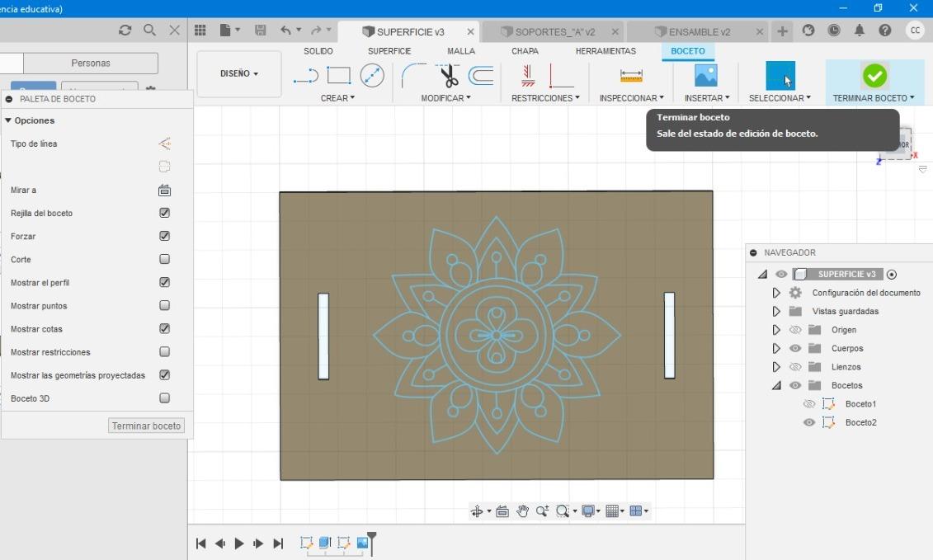Open the notifications bell
Screen dimensions: 933x560
click(860, 31)
